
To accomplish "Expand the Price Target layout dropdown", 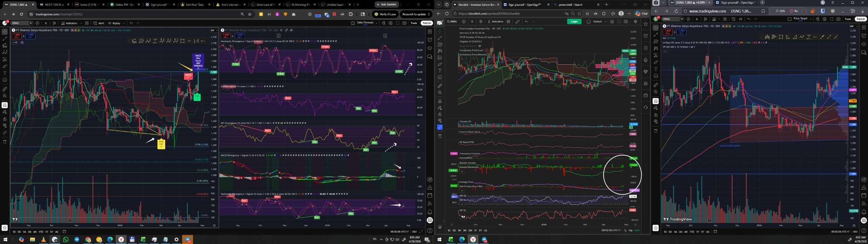I will pos(811,19).
